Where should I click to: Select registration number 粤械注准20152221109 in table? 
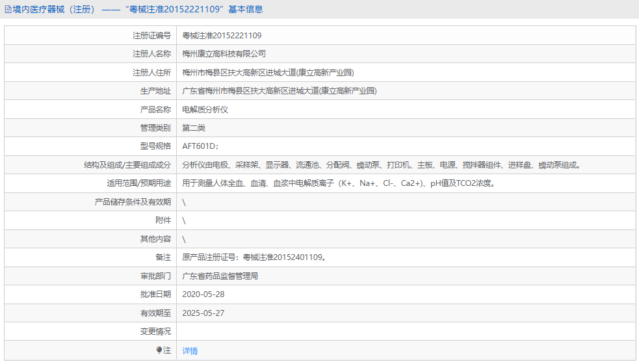click(x=222, y=36)
